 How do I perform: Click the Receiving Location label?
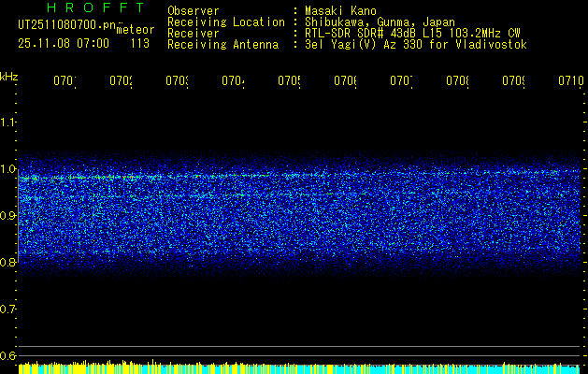[x=226, y=22]
